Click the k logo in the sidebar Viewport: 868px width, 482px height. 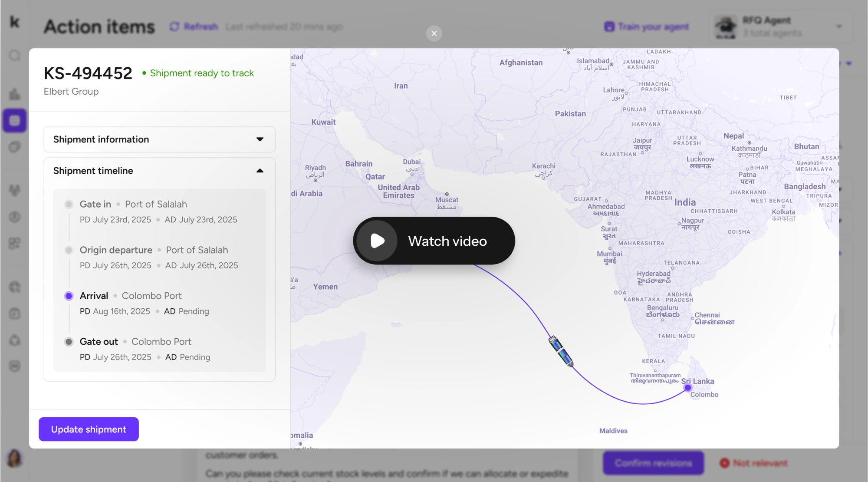[15, 21]
